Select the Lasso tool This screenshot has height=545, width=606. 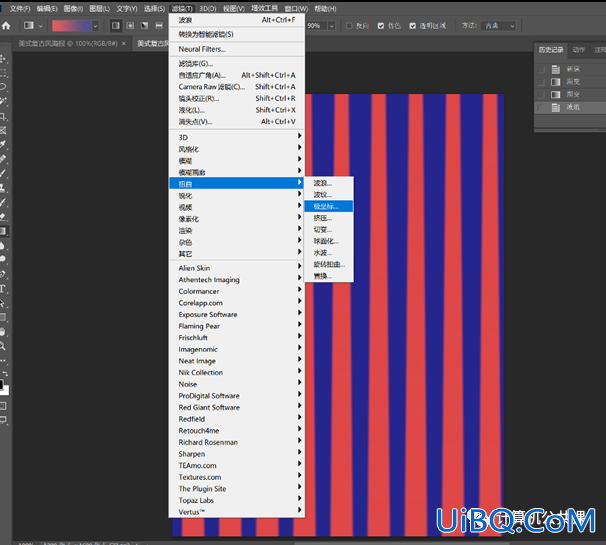3,87
